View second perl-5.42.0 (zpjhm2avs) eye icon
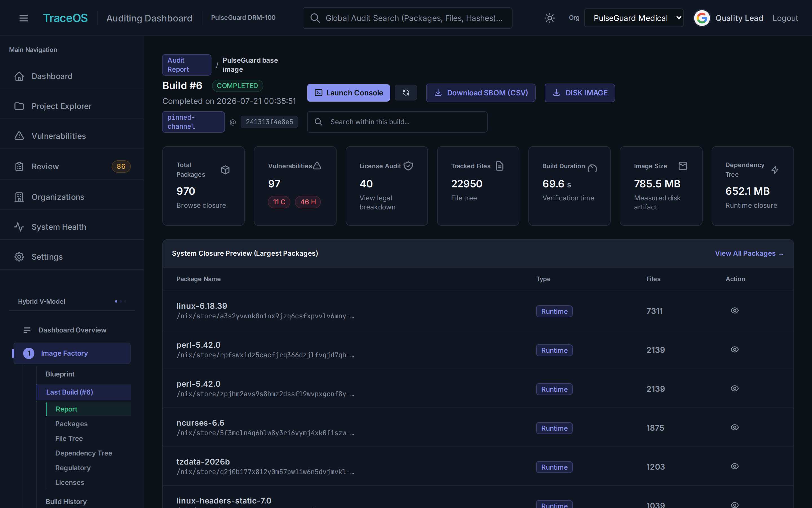 (734, 388)
